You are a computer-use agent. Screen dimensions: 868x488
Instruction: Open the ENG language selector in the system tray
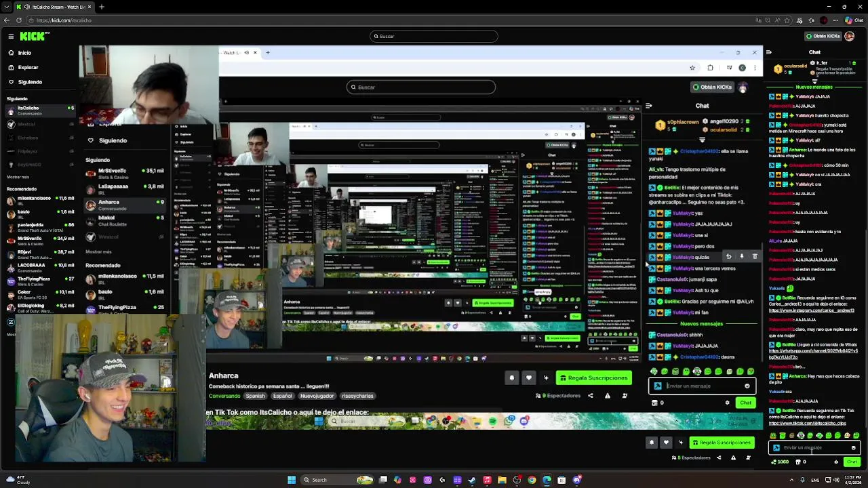(815, 480)
